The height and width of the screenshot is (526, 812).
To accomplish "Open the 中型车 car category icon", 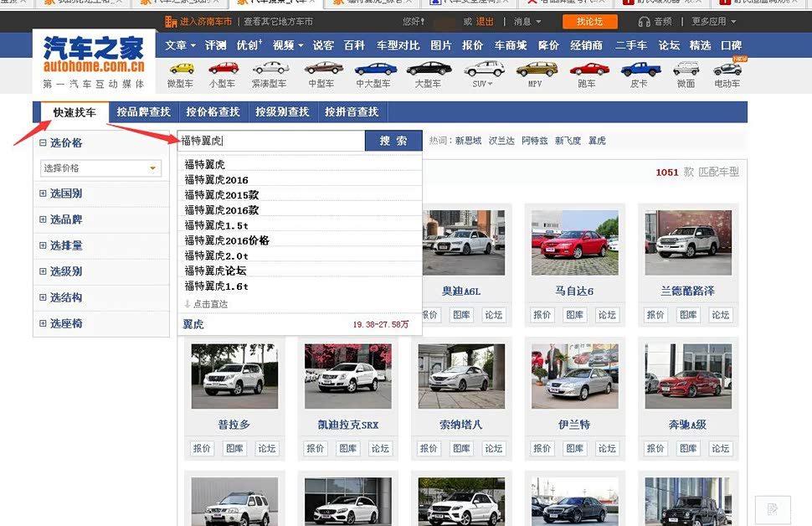I will (324, 68).
